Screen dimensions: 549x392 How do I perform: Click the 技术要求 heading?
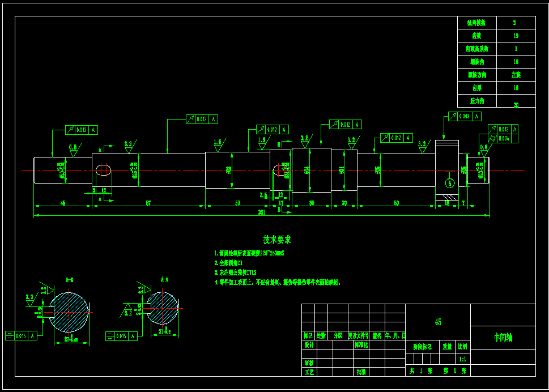(277, 240)
